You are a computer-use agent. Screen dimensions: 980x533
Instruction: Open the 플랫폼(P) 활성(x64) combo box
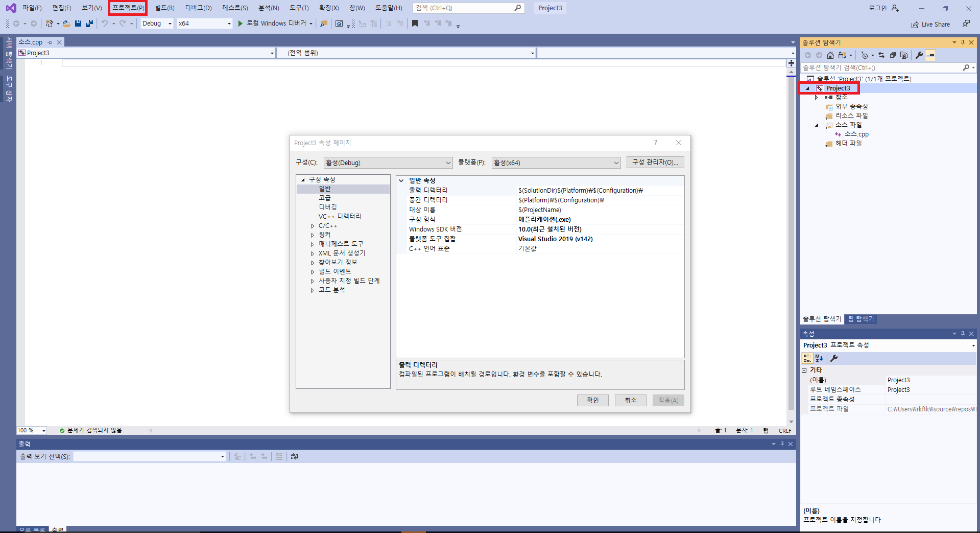coord(556,163)
